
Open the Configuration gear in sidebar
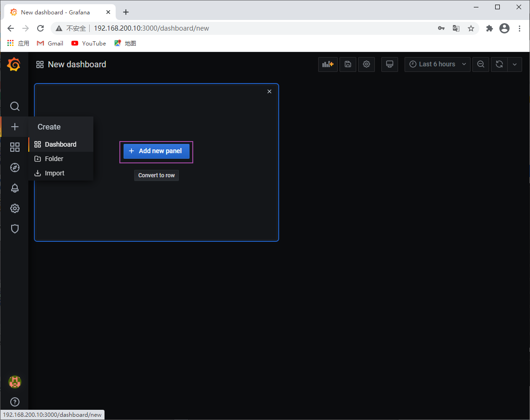tap(14, 208)
